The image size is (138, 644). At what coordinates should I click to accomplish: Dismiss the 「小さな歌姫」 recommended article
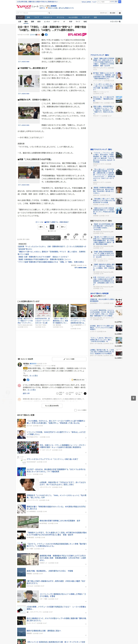(86, 427)
